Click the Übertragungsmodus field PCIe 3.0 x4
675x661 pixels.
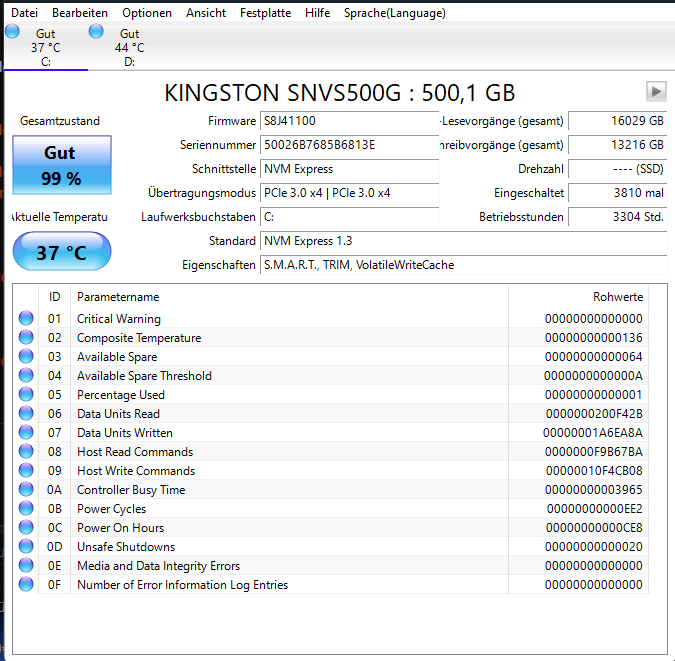point(349,193)
